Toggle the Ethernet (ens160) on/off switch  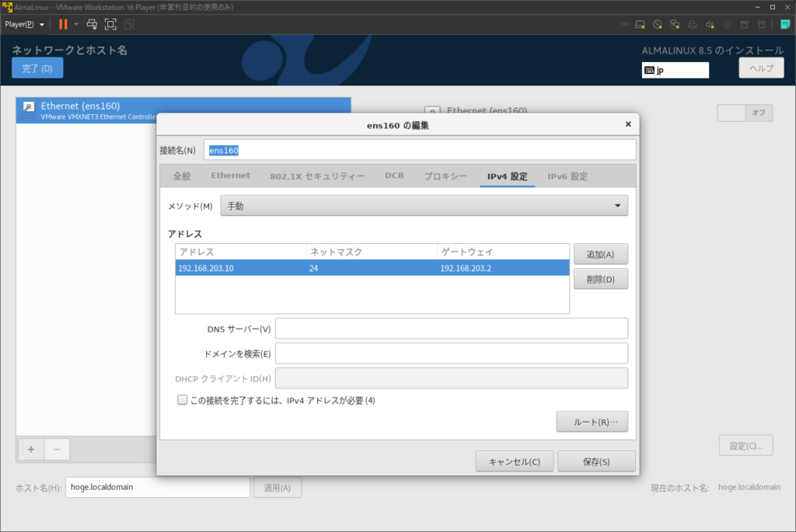745,113
